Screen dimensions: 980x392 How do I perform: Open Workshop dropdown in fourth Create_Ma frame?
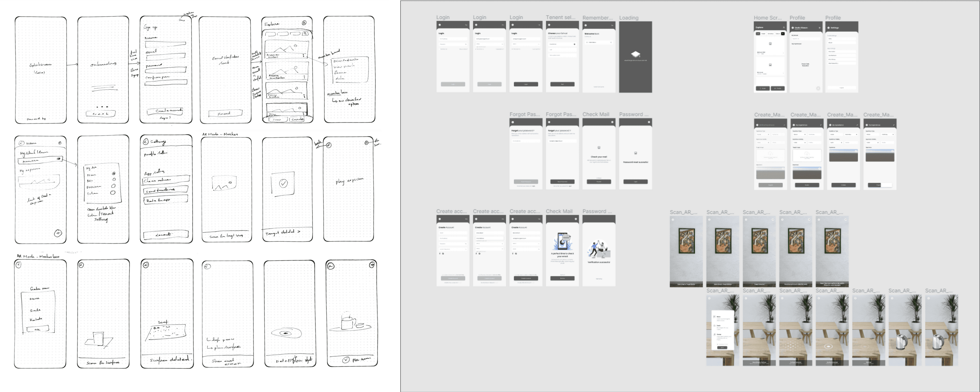[x=887, y=134]
